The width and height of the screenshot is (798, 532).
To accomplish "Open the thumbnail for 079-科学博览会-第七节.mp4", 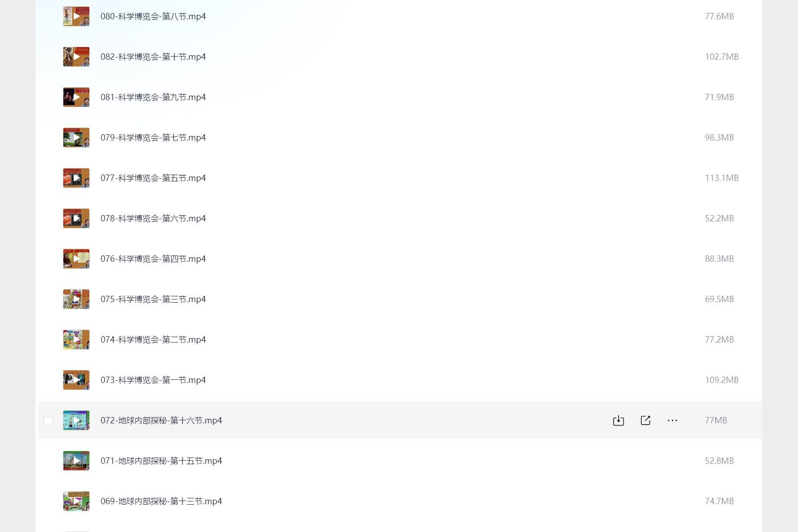I will click(76, 137).
